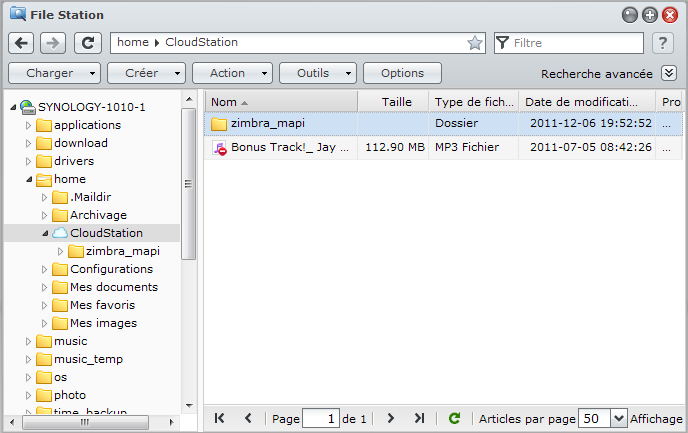Image resolution: width=688 pixels, height=433 pixels.
Task: Open the Créer dropdown menu
Action: click(x=147, y=73)
